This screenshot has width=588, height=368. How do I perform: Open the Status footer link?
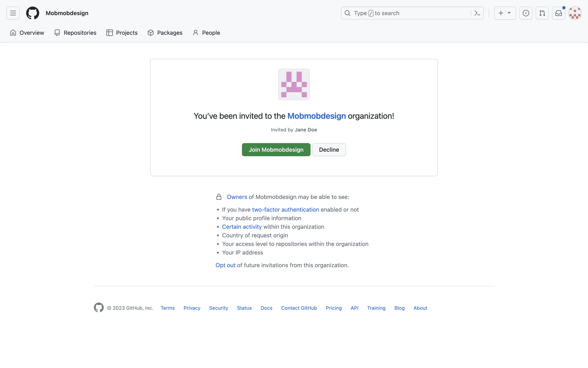pyautogui.click(x=244, y=308)
